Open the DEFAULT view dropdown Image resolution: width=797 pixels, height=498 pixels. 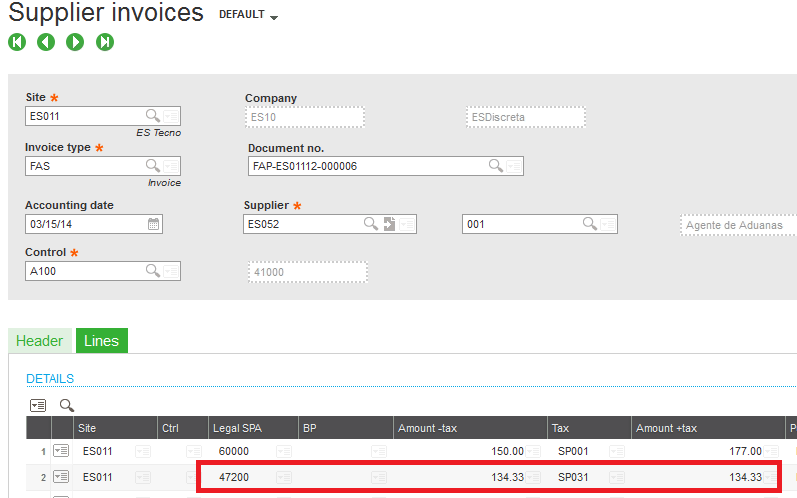pyautogui.click(x=248, y=16)
